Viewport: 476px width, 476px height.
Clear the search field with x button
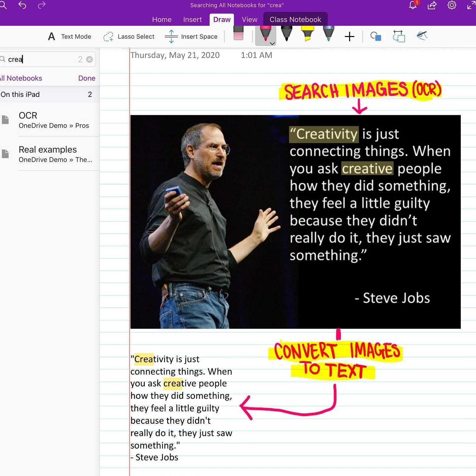(x=90, y=59)
